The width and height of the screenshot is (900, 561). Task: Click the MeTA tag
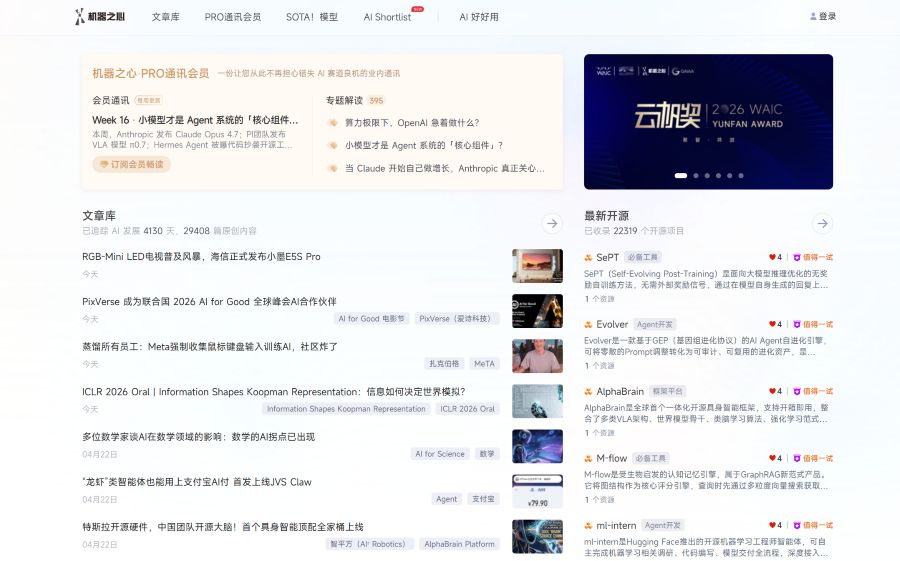[x=484, y=363]
